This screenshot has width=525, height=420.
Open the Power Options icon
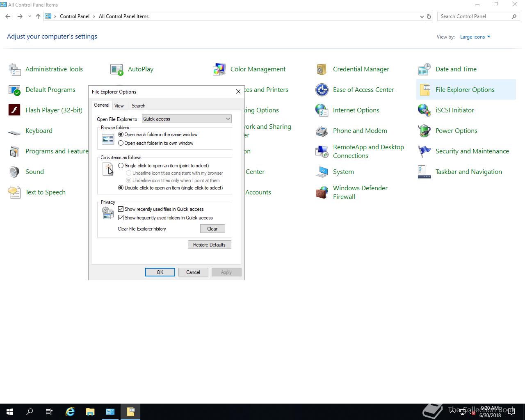click(425, 131)
